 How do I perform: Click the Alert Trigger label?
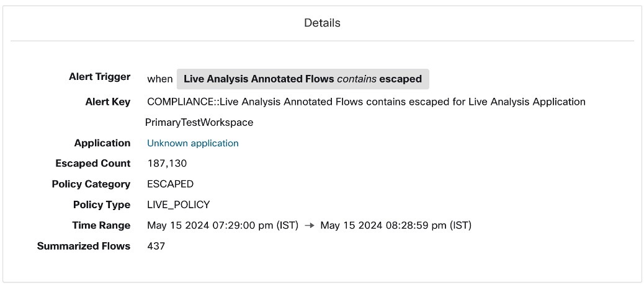99,77
